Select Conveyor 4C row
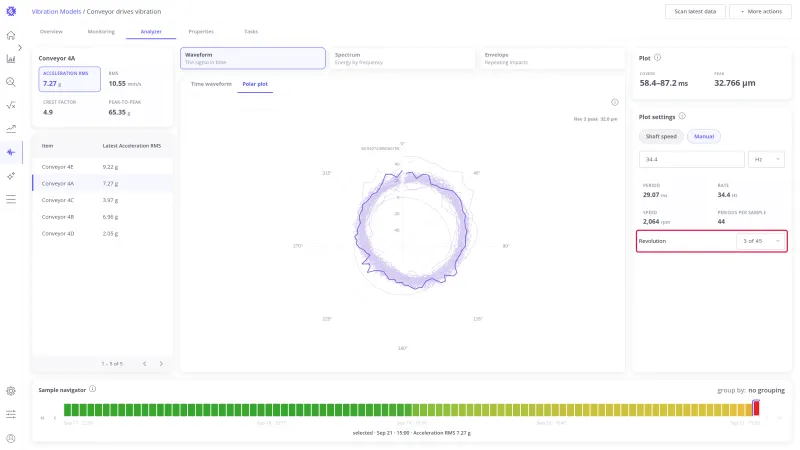Screen dimensions: 800x450 tap(103, 200)
